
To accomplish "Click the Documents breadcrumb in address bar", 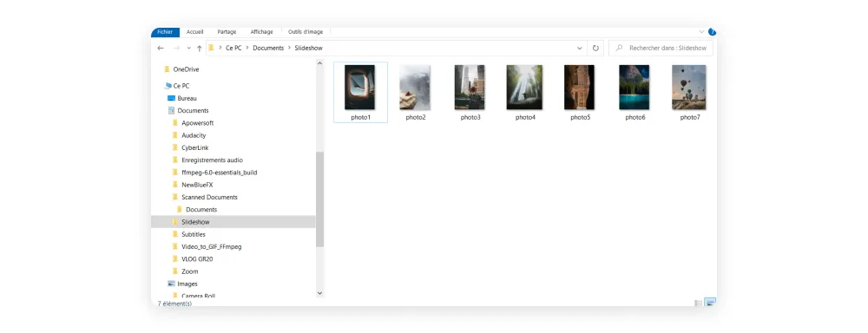I will [268, 48].
